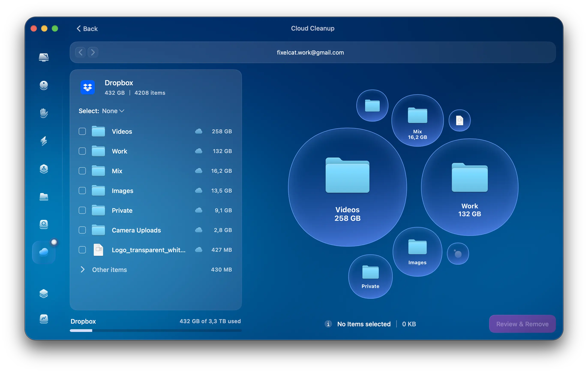Open the Performance lightning bolt sidebar icon
Screen dimensions: 588x373
[44, 141]
